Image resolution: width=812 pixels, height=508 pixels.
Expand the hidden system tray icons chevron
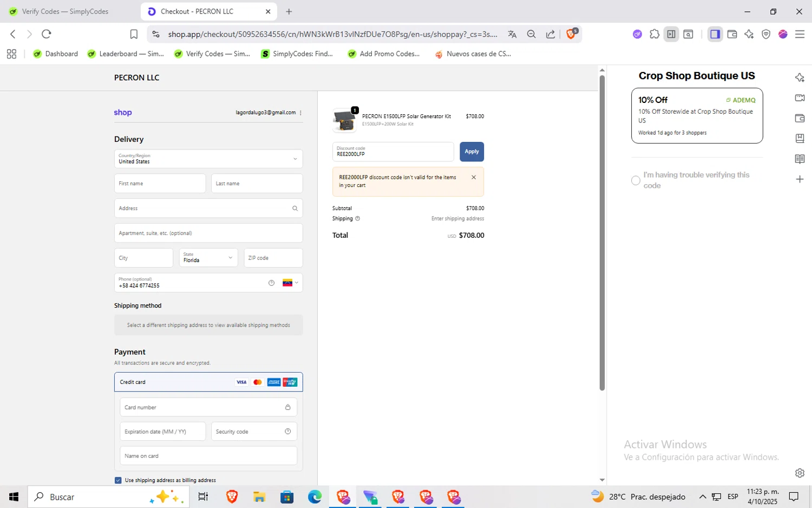pyautogui.click(x=703, y=497)
